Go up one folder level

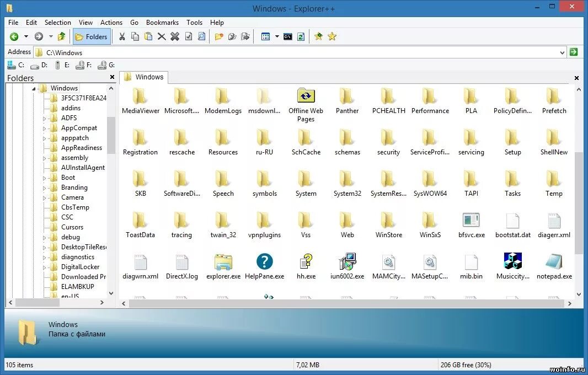[x=61, y=36]
